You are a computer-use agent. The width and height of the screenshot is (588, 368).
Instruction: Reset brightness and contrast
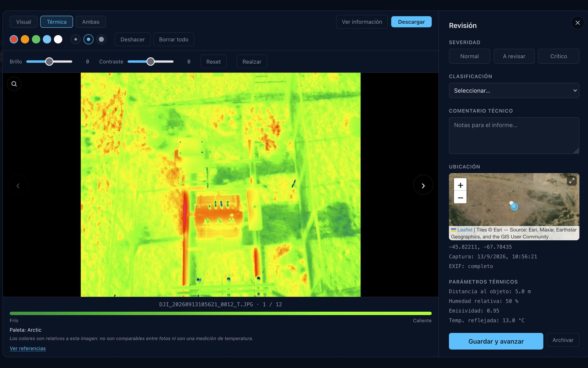coord(214,61)
